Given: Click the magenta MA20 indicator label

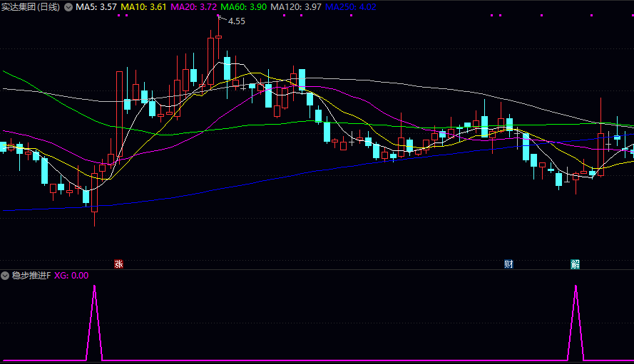Looking at the screenshot, I should [194, 7].
